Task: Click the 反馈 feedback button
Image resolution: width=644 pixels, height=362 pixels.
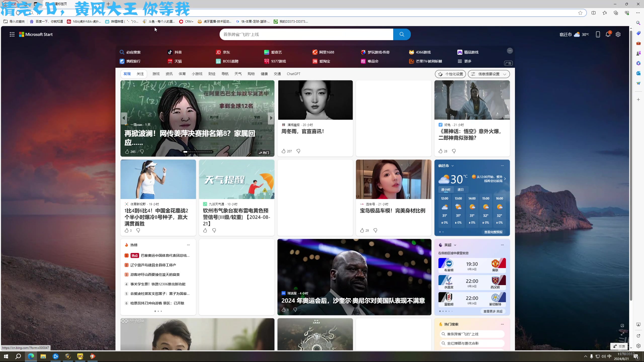Action: [x=619, y=346]
